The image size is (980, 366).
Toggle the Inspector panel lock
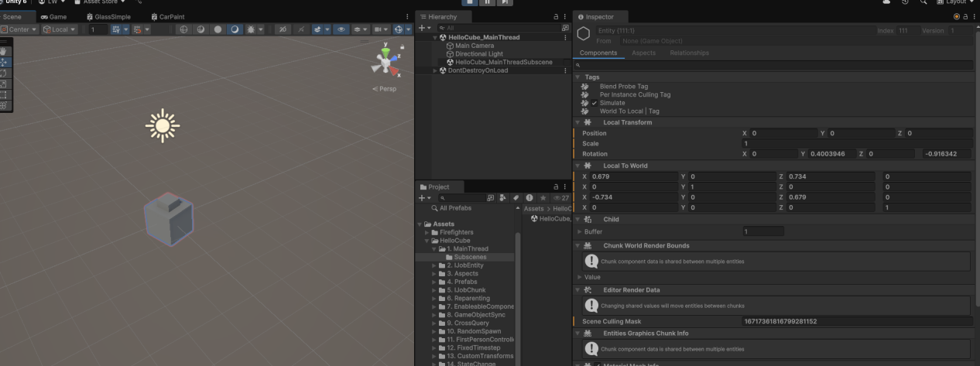point(965,16)
